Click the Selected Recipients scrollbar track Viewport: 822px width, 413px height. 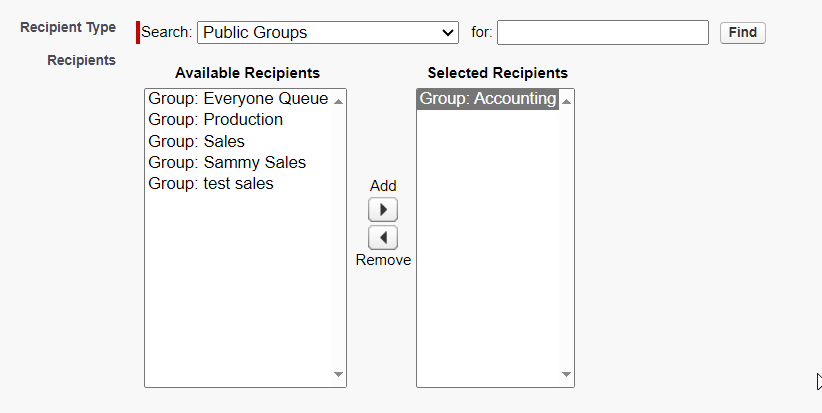566,237
